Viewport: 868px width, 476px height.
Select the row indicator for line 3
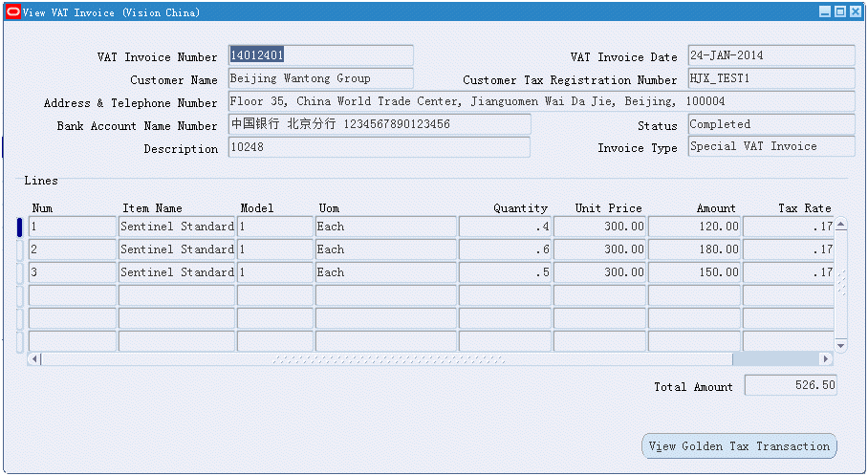20,272
